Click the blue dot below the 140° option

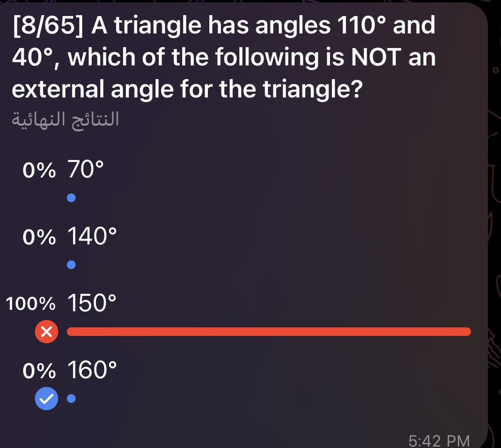pos(71,265)
